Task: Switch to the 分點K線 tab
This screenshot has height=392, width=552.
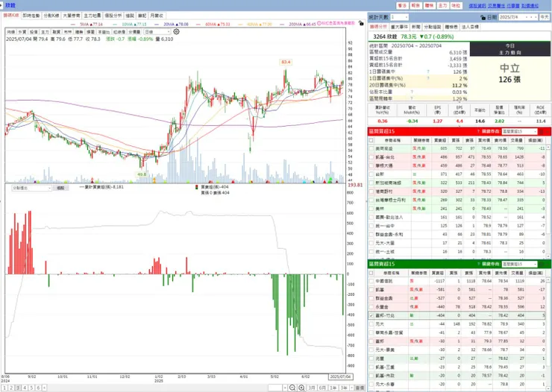Action: tap(51, 16)
